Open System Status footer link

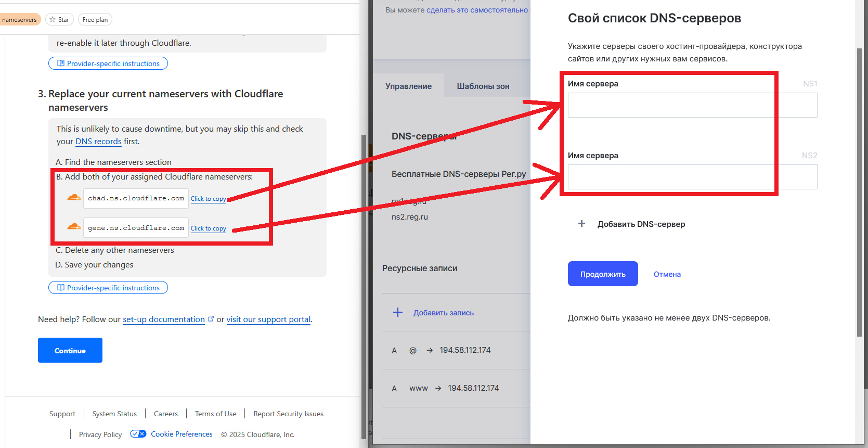tap(114, 414)
